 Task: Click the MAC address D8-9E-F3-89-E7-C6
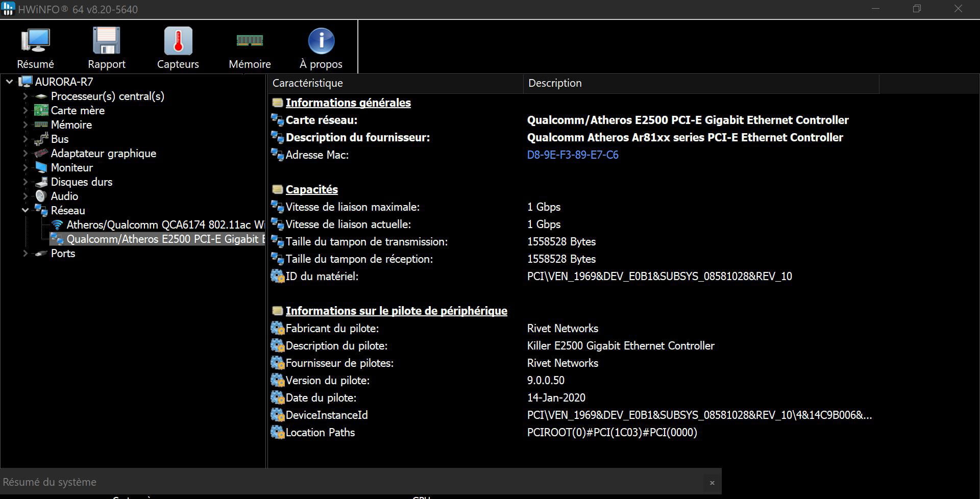point(573,155)
